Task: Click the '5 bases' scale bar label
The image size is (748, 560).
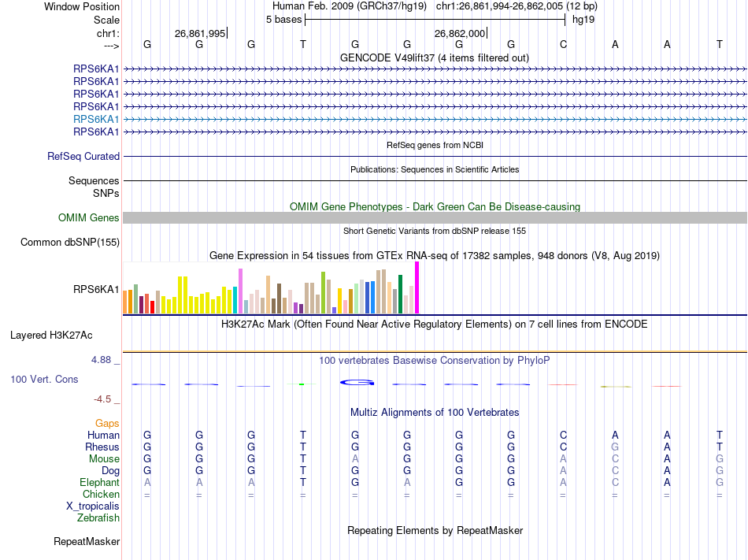Action: (283, 20)
